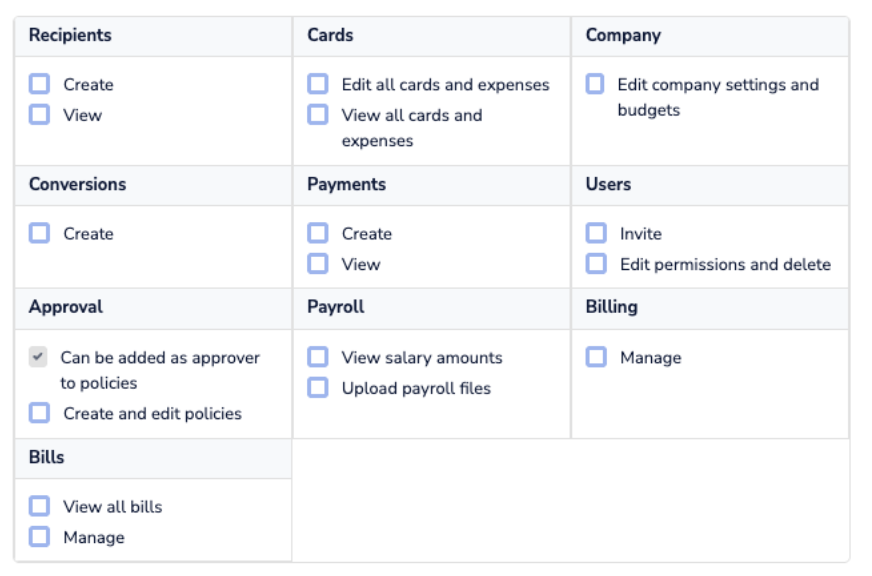Check View all bills
872x576 pixels.
tap(39, 506)
